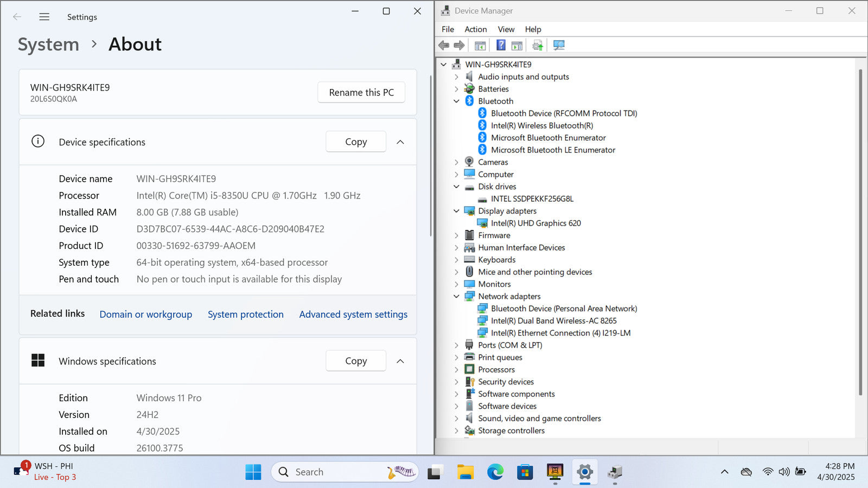Viewport: 868px width, 488px height.
Task: Open Domain or workgroup link
Action: click(146, 314)
